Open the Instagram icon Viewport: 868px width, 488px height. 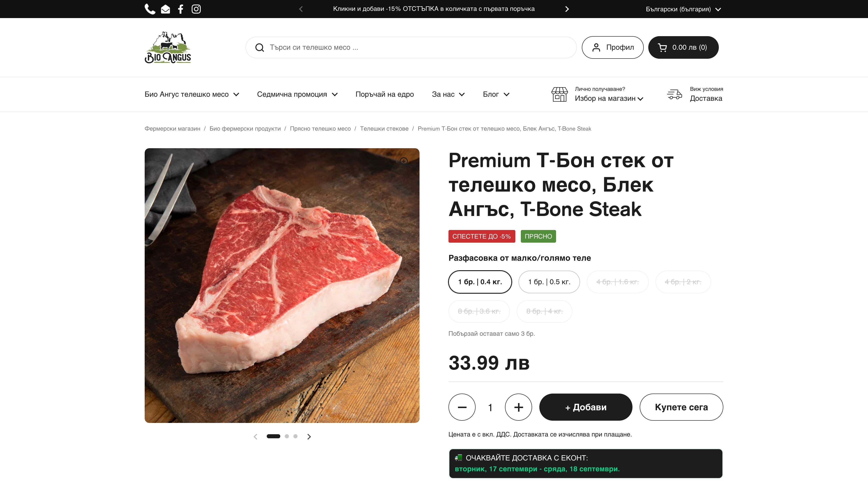tap(196, 9)
